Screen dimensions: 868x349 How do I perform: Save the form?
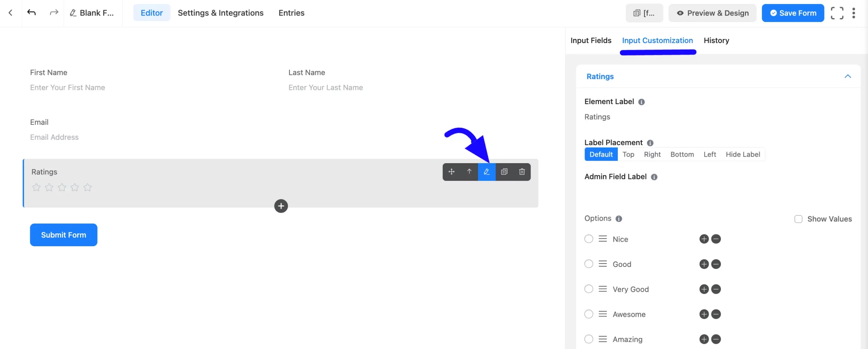tap(793, 13)
